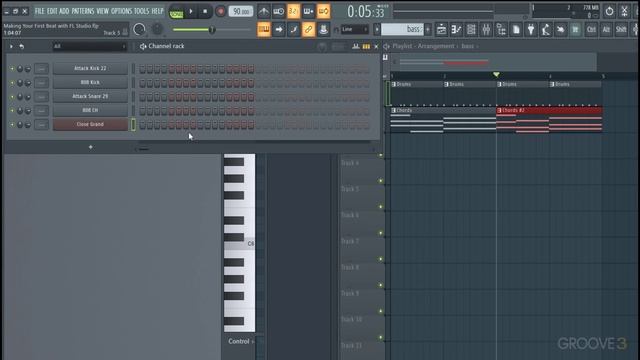
Task: Mute the Attack Kick 22 channel
Action: point(12,69)
